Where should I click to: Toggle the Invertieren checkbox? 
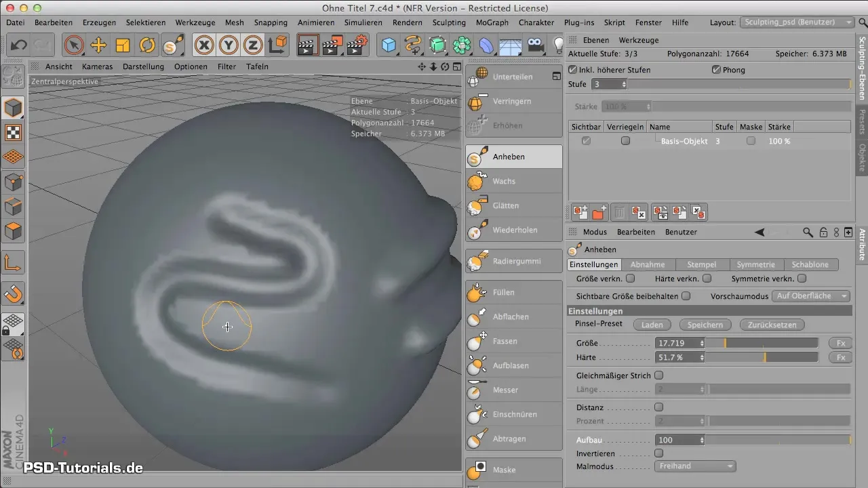[x=658, y=453]
